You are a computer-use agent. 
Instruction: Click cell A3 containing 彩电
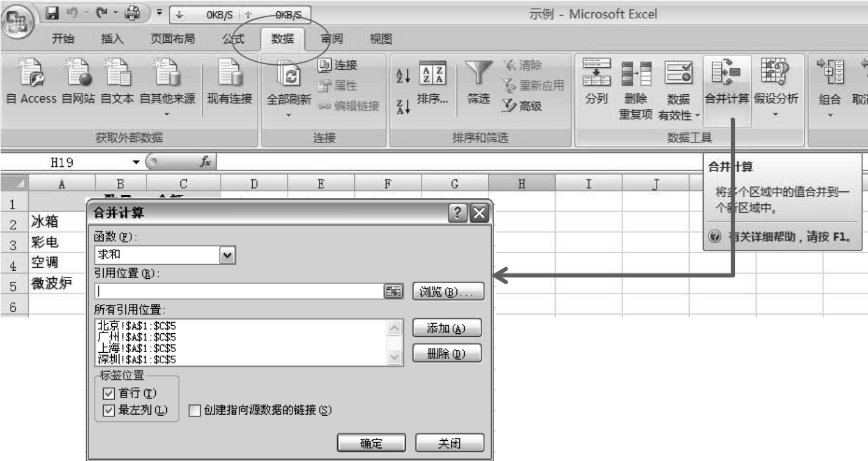(x=57, y=243)
